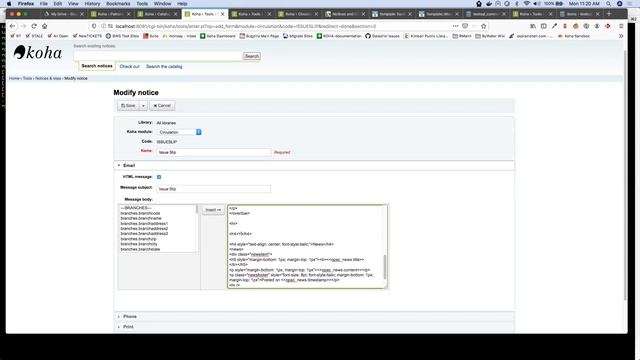Viewport: 640px width, 360px height.
Task: Open the page actions three-dots menu
Action: pyautogui.click(x=455, y=26)
